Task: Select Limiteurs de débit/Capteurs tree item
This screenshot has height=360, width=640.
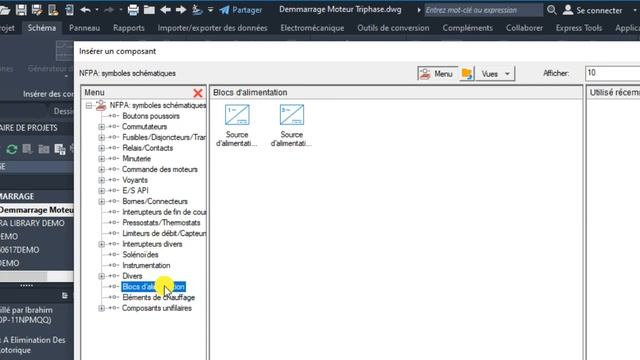Action: pyautogui.click(x=164, y=233)
